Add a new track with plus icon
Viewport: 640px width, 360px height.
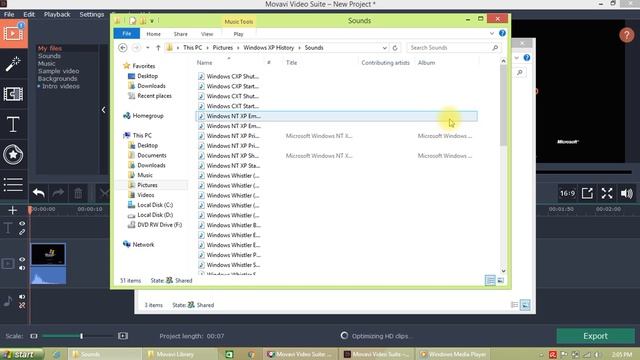coord(13,210)
